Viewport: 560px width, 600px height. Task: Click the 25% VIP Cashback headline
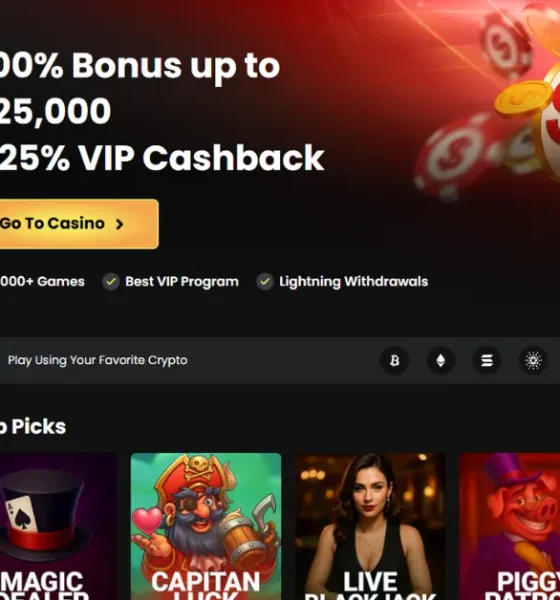162,157
